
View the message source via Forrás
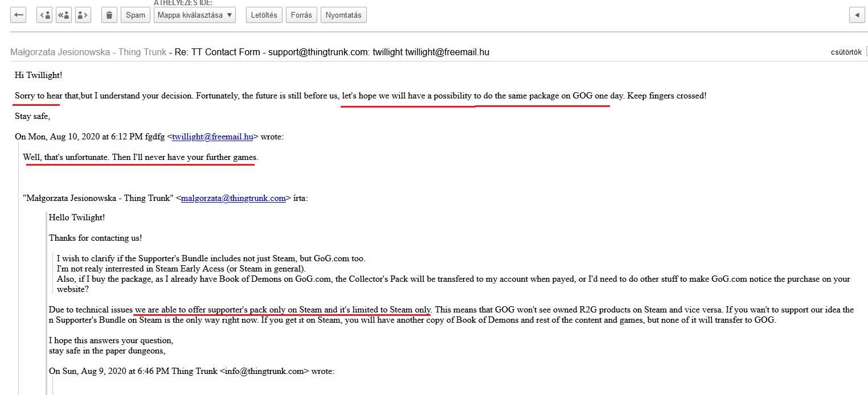[x=301, y=15]
